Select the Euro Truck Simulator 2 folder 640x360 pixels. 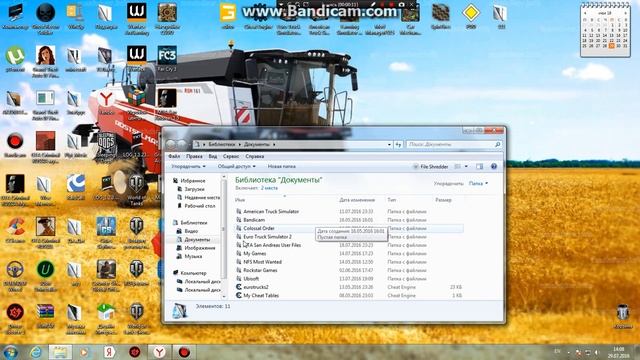click(x=267, y=237)
